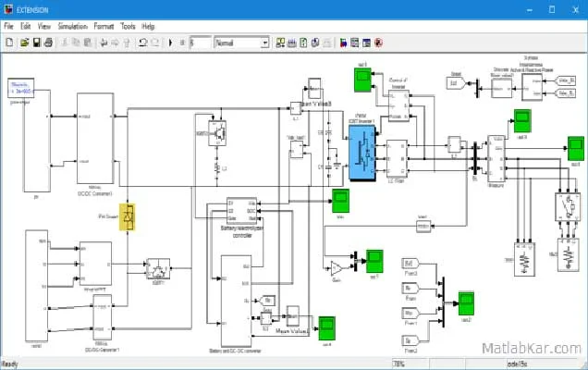Click the simulation stop time field
588x370 pixels.
(x=201, y=43)
